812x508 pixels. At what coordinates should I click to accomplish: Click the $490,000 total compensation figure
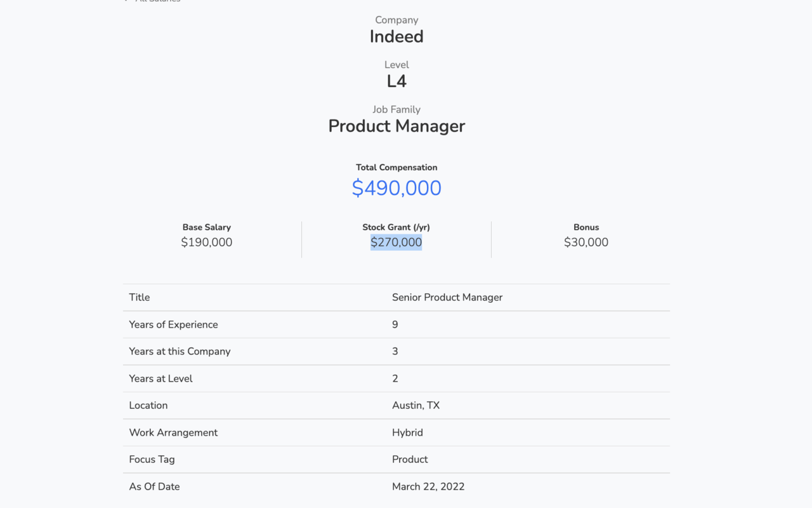click(x=396, y=188)
